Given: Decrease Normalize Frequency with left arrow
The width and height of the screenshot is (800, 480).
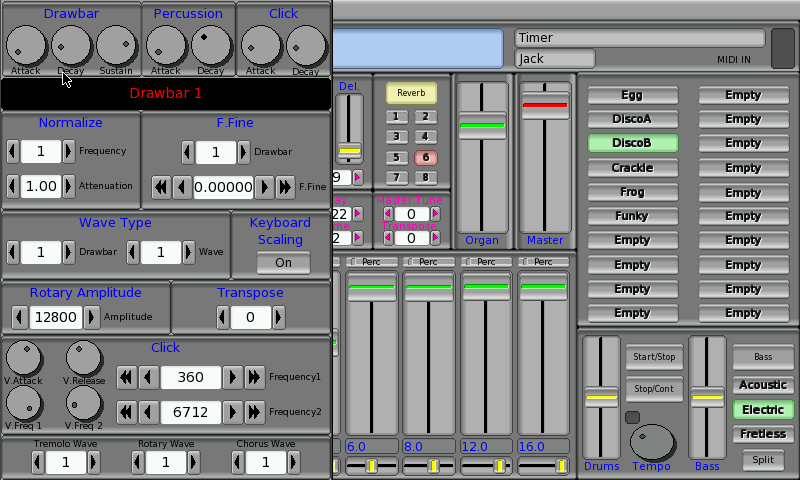Looking at the screenshot, I should point(13,152).
